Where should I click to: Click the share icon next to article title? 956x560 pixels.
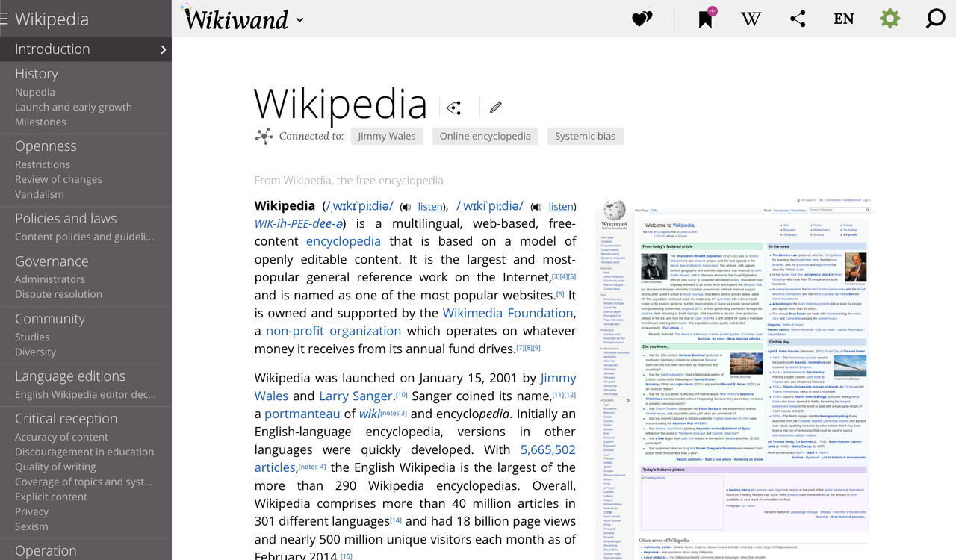453,108
